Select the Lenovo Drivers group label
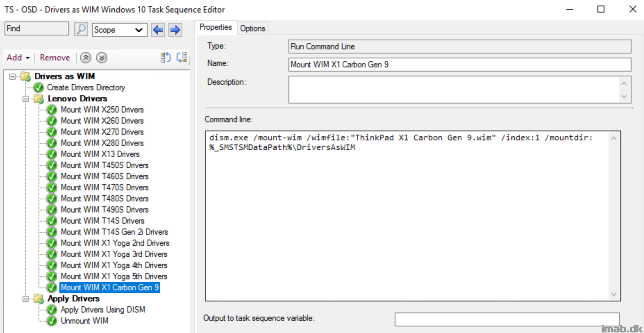The image size is (644, 333). click(77, 99)
